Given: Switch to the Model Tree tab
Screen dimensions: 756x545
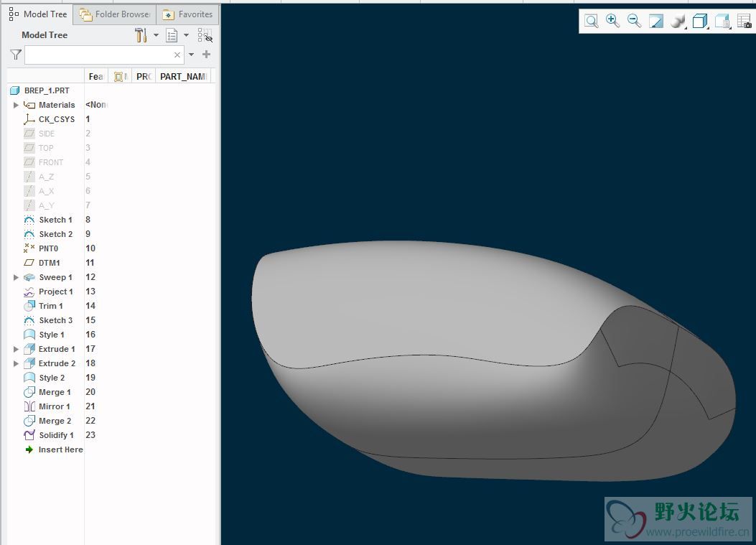Looking at the screenshot, I should pos(37,14).
